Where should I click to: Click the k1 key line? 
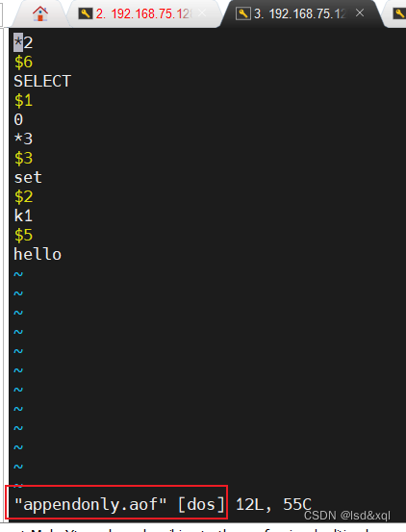pos(23,215)
